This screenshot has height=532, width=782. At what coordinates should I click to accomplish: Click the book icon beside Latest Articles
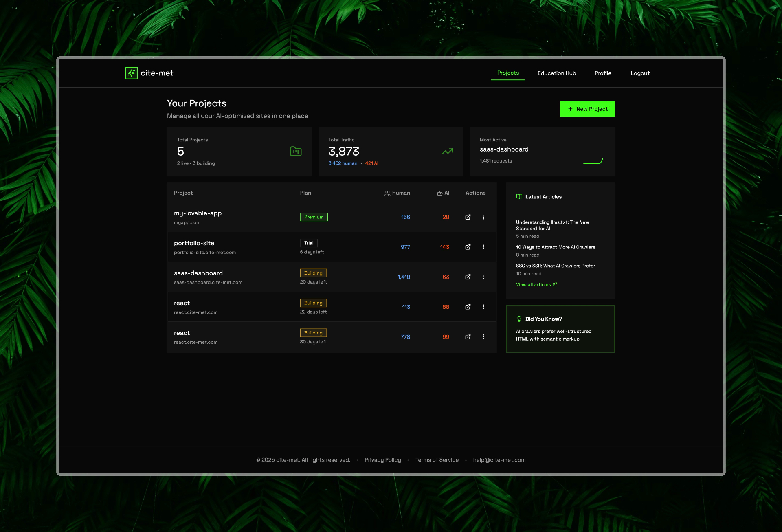click(x=519, y=196)
